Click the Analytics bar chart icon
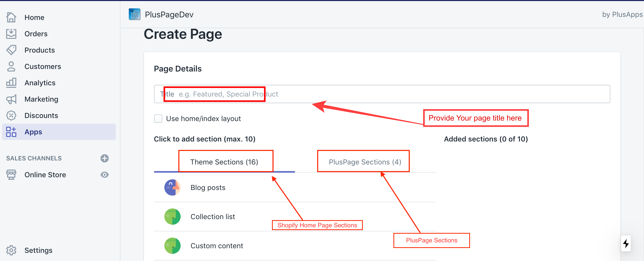644x261 pixels. tap(11, 83)
